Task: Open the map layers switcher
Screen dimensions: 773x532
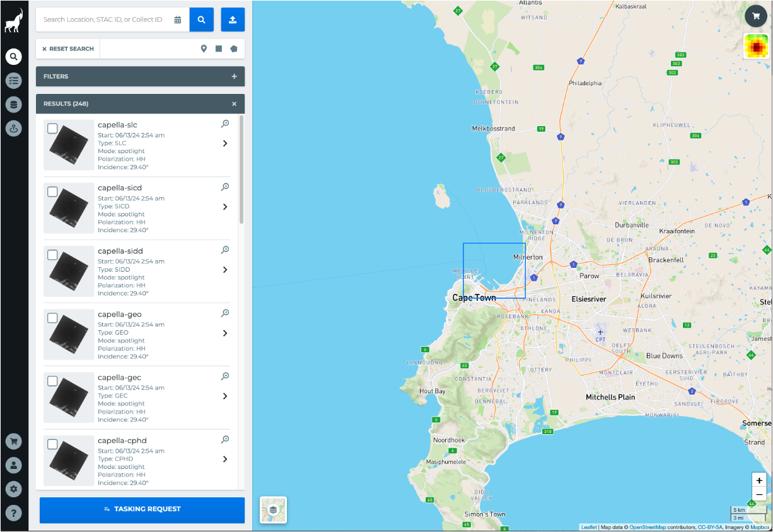Action: pyautogui.click(x=273, y=510)
